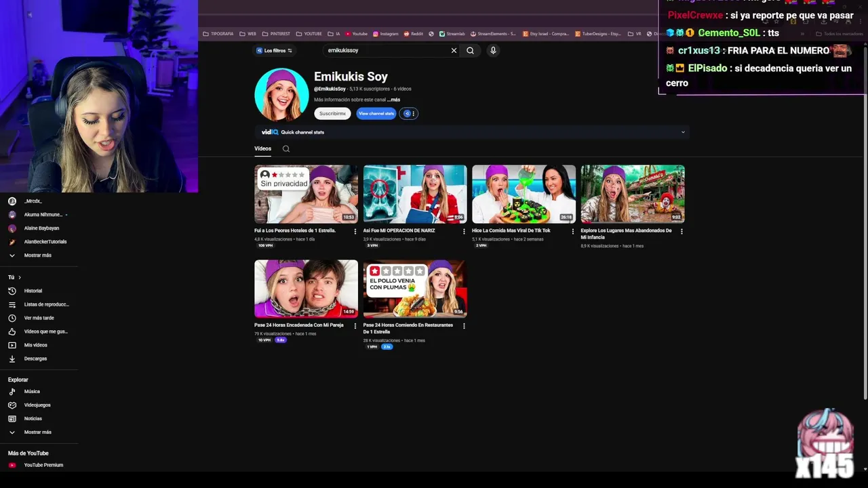The image size is (868, 488).
Task: Open the Emikukis Soy channel avatar
Action: click(281, 95)
